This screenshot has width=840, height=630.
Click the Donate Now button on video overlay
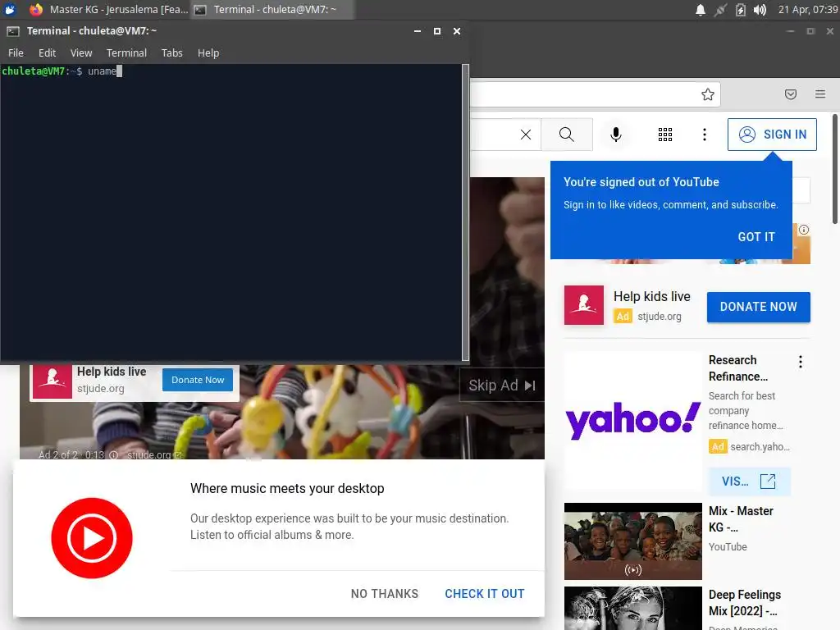click(198, 380)
